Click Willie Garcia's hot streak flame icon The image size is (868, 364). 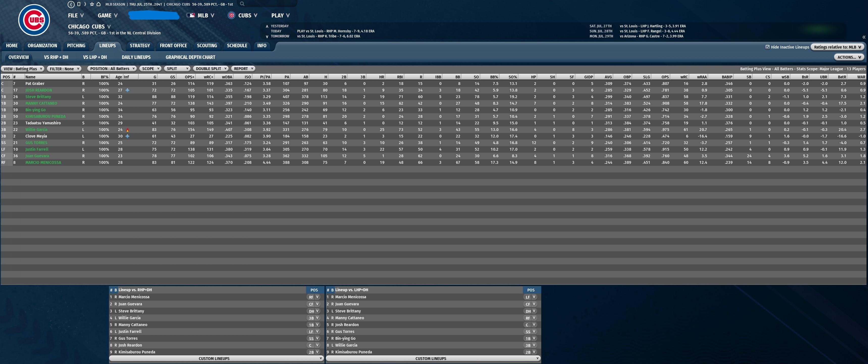pos(127,130)
